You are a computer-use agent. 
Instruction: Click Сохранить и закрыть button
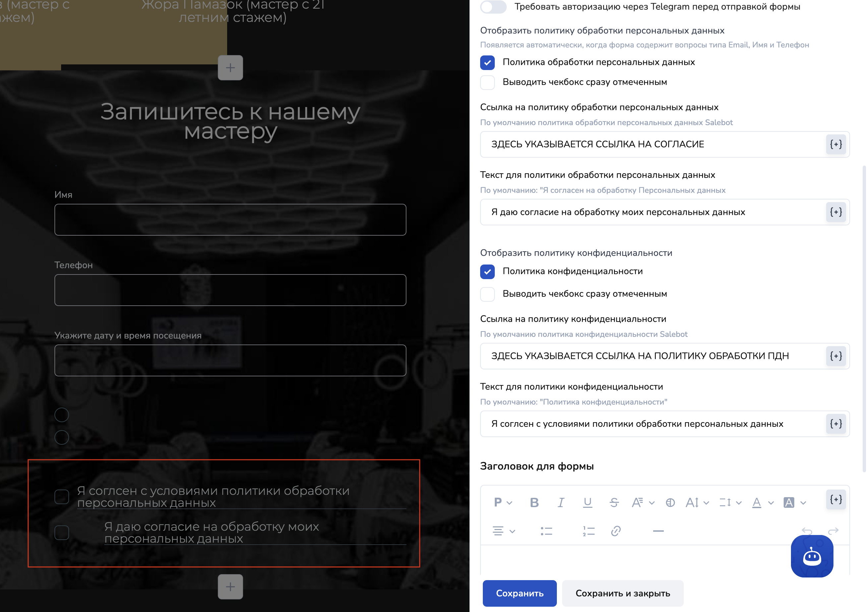(x=622, y=593)
